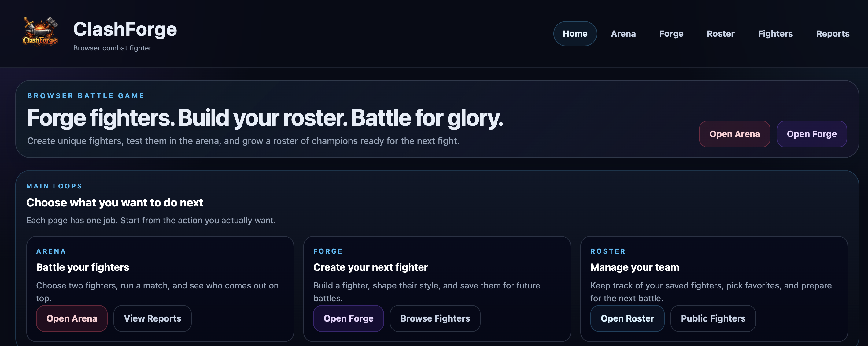The width and height of the screenshot is (868, 346).
Task: Click Public Fighters in the Roster card
Action: [x=713, y=318]
